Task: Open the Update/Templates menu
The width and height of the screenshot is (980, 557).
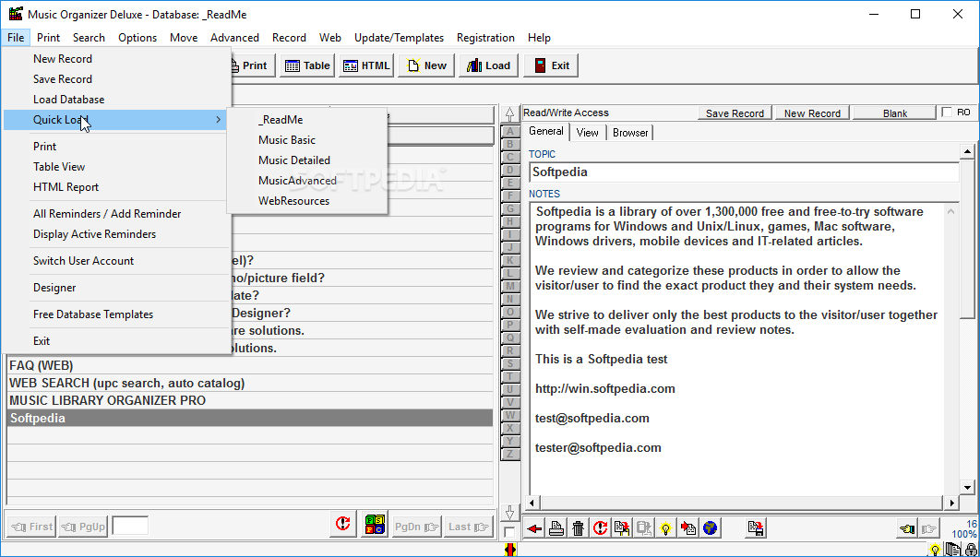Action: (399, 38)
